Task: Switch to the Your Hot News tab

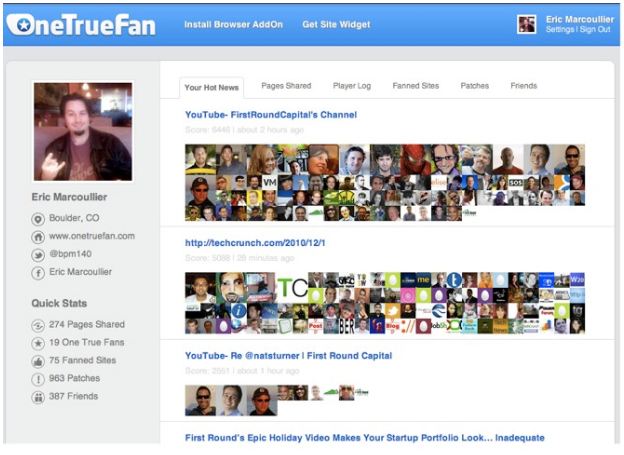Action: pos(211,88)
